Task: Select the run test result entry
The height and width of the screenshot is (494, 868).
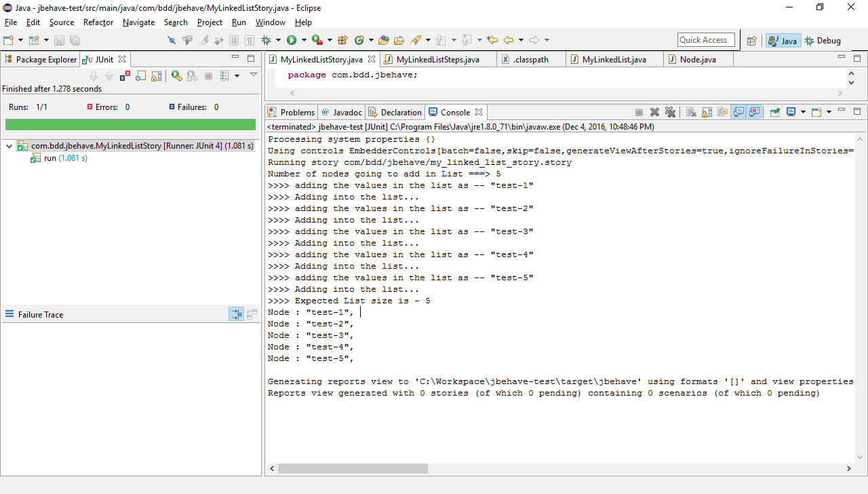Action: [x=50, y=158]
